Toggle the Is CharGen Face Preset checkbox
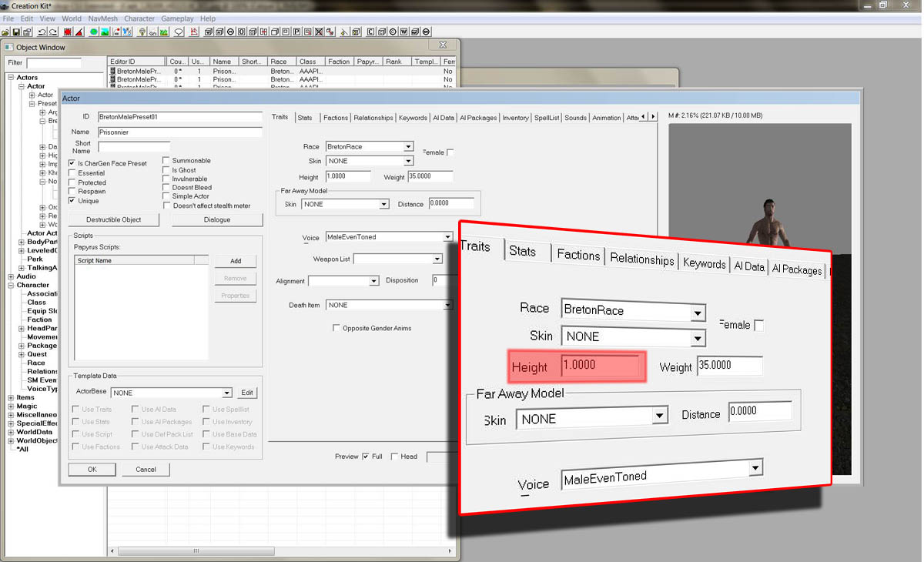Image resolution: width=924 pixels, height=562 pixels. pyautogui.click(x=72, y=163)
